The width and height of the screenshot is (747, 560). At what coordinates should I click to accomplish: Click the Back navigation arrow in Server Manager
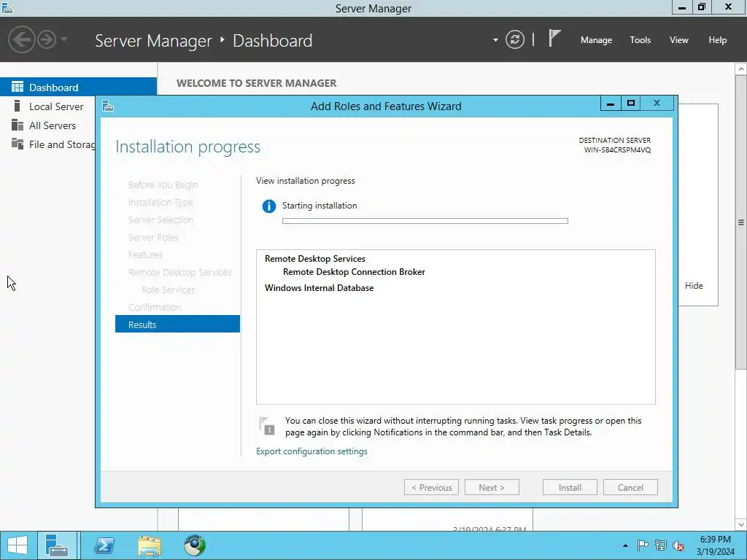(x=21, y=39)
